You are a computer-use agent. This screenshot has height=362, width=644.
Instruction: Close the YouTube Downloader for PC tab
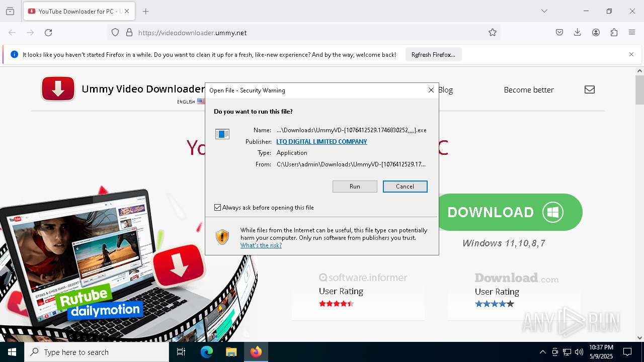click(x=127, y=11)
